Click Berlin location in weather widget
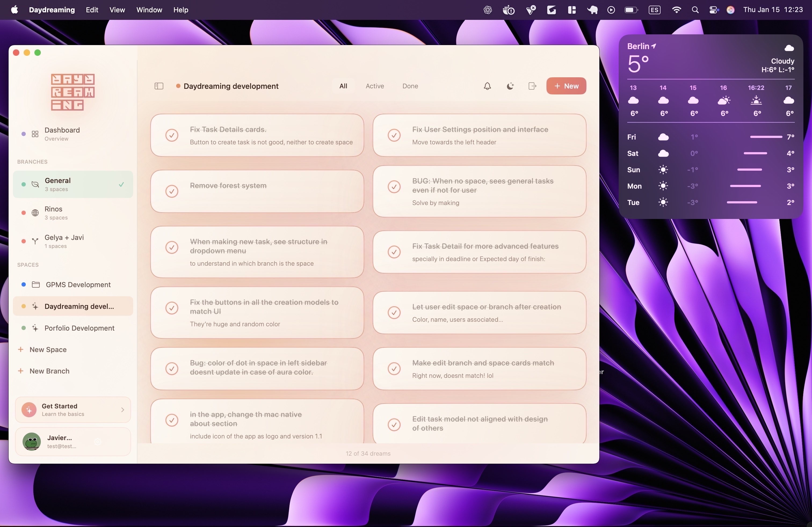The image size is (812, 527). (641, 46)
